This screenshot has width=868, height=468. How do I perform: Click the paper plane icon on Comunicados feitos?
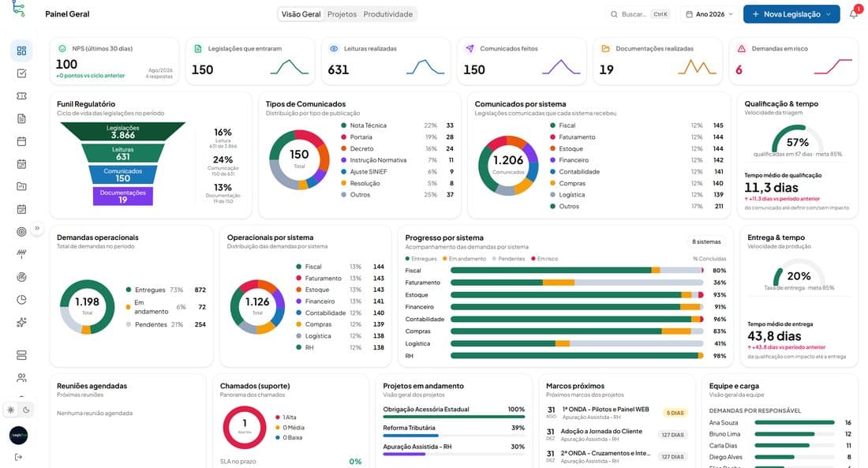point(470,49)
